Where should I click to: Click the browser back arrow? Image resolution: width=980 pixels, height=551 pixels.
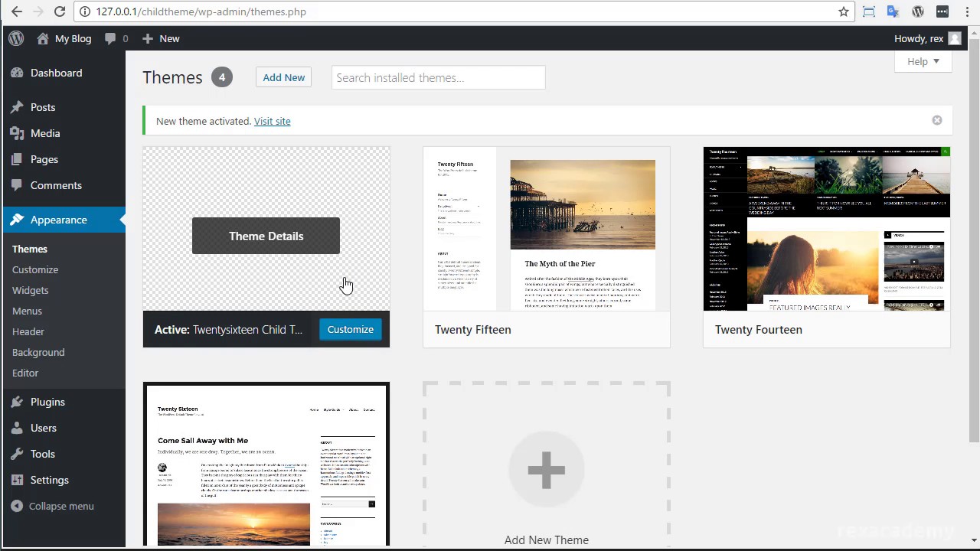[17, 11]
